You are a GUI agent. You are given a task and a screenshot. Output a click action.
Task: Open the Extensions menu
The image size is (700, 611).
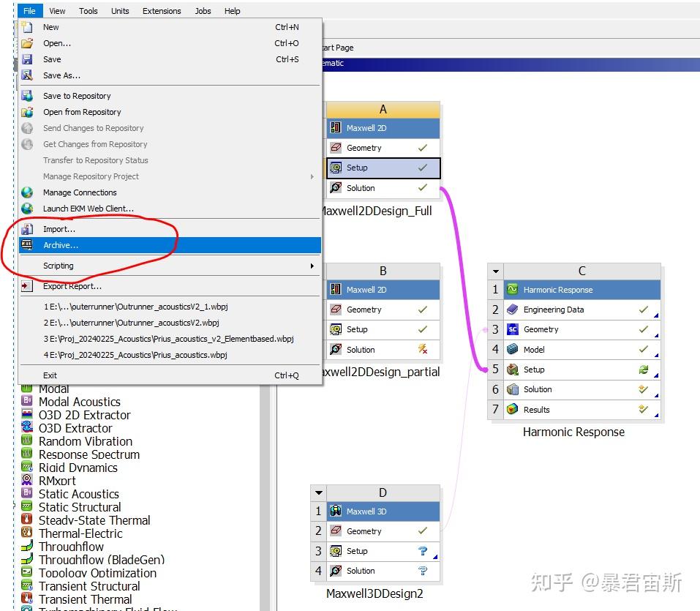tap(161, 10)
